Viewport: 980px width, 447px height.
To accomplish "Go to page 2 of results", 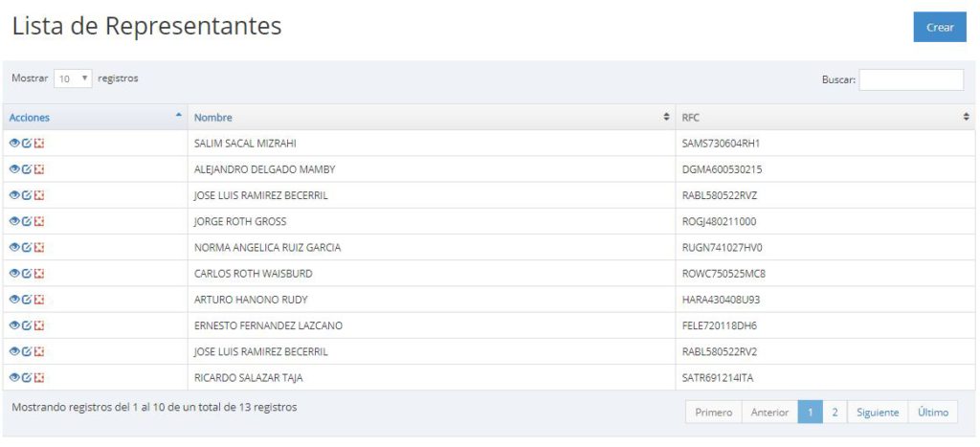I will (x=835, y=413).
